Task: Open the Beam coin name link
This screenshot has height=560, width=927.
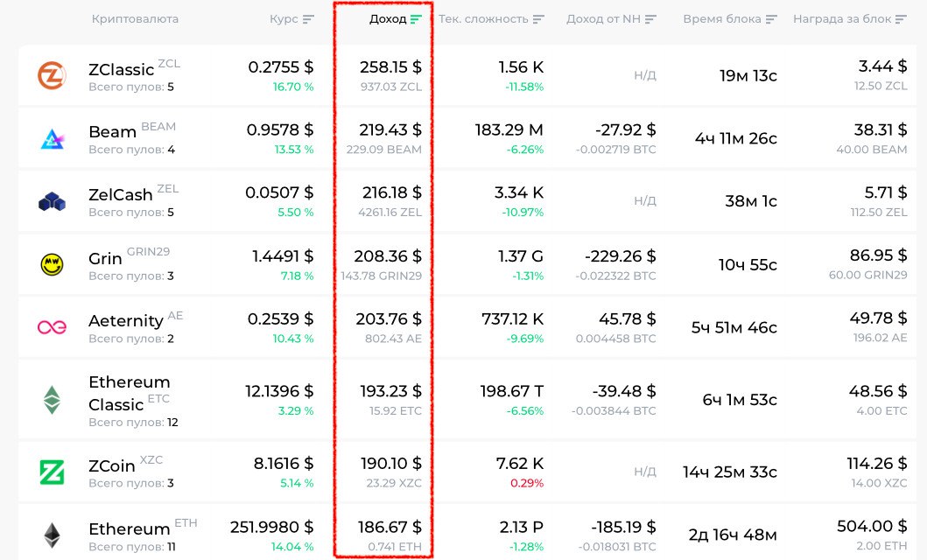Action: point(112,132)
